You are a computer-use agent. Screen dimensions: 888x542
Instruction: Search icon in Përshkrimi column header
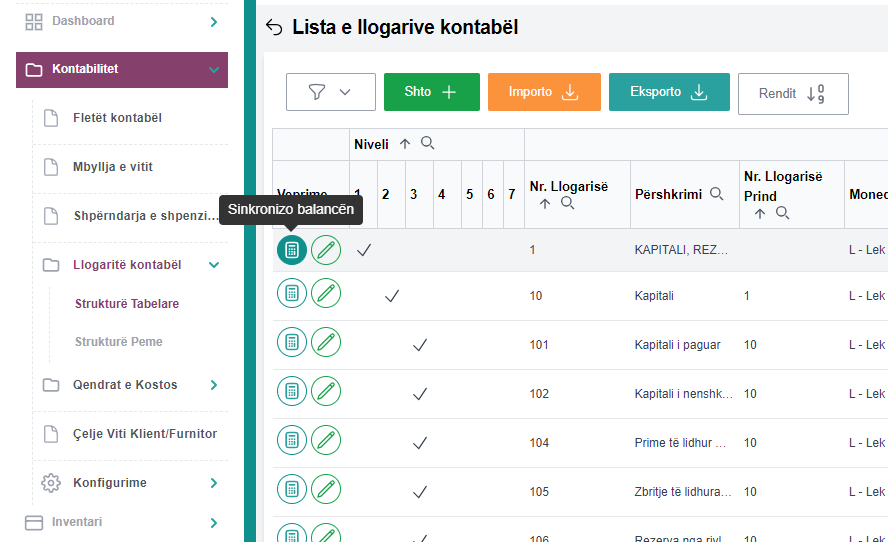click(x=717, y=194)
